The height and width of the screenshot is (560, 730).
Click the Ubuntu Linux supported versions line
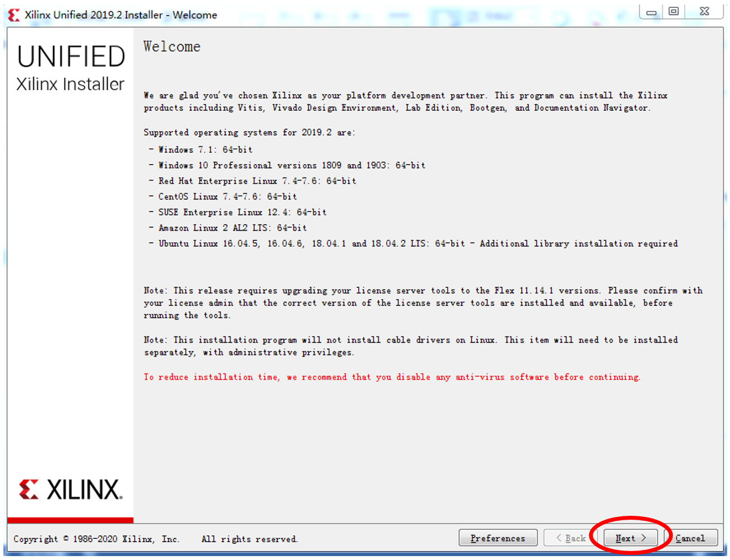[413, 244]
